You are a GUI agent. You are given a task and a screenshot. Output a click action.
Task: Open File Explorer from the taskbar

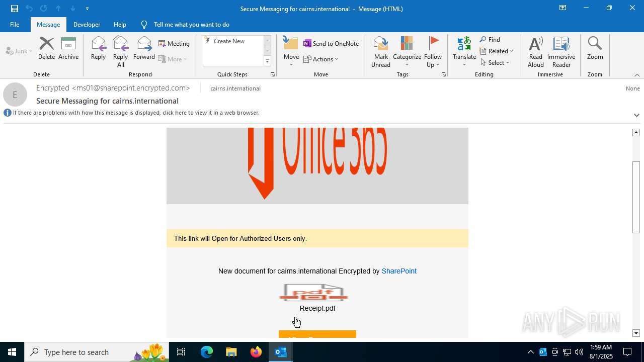(231, 352)
